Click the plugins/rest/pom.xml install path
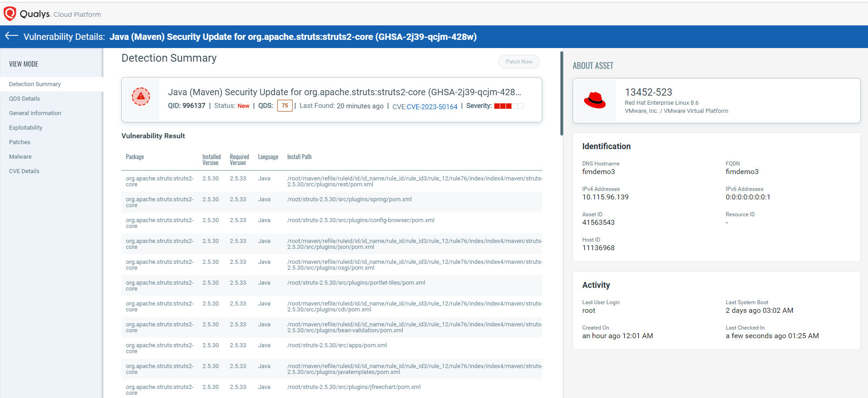The width and height of the screenshot is (868, 398). (415, 181)
